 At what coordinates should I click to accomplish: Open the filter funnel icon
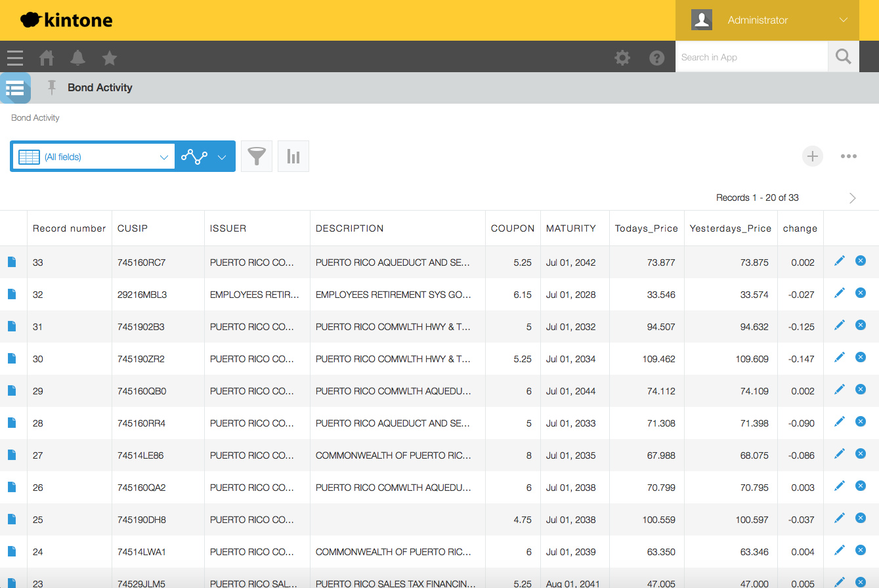[x=257, y=156]
